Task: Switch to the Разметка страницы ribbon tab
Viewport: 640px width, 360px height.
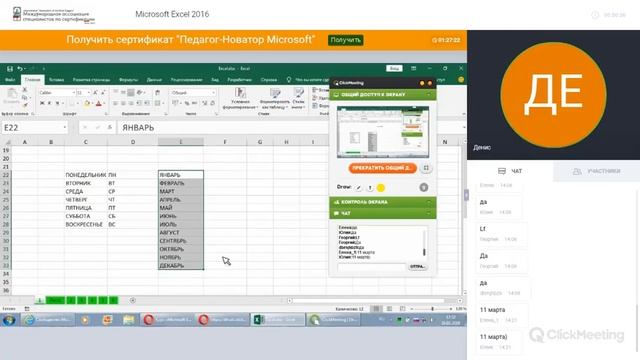Action: pos(91,80)
